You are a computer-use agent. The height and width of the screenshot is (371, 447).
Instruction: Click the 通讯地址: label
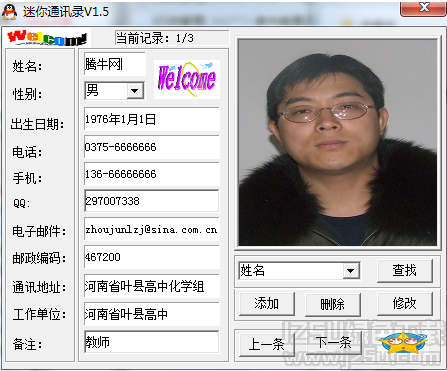(39, 287)
